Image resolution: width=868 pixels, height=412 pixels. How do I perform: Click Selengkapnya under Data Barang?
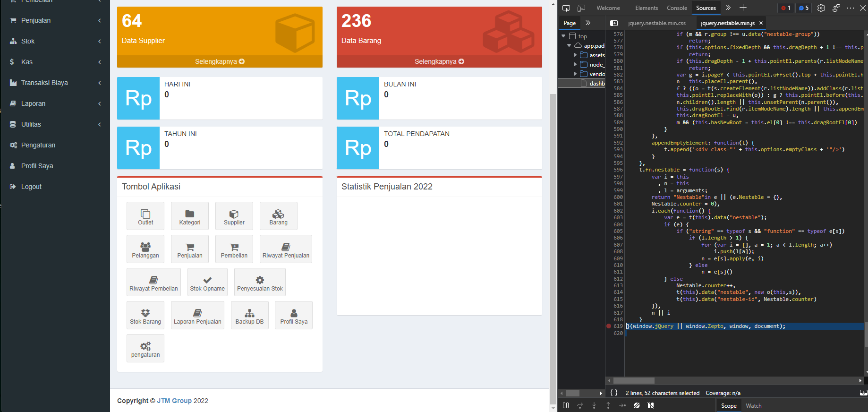coord(439,61)
